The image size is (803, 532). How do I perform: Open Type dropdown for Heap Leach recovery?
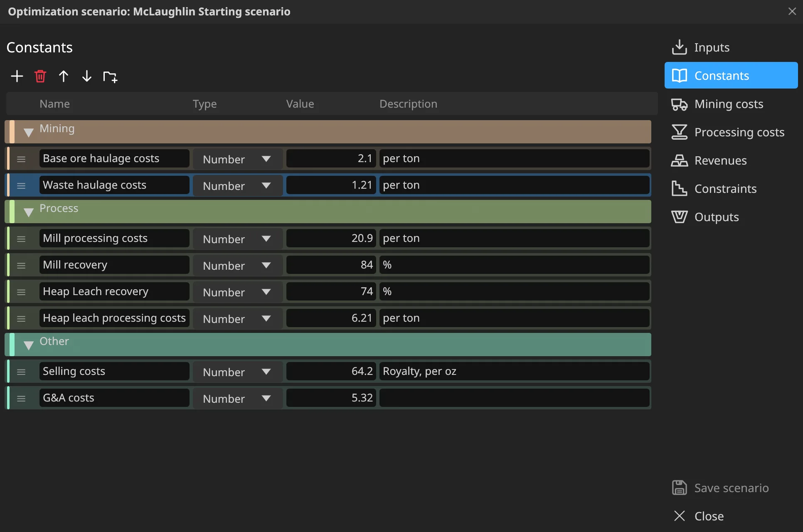point(238,292)
